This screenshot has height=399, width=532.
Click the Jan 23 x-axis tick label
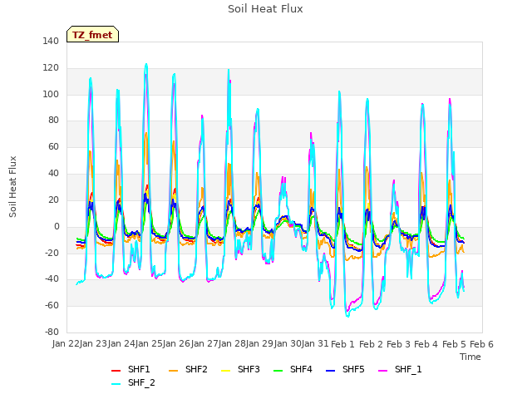93,344
